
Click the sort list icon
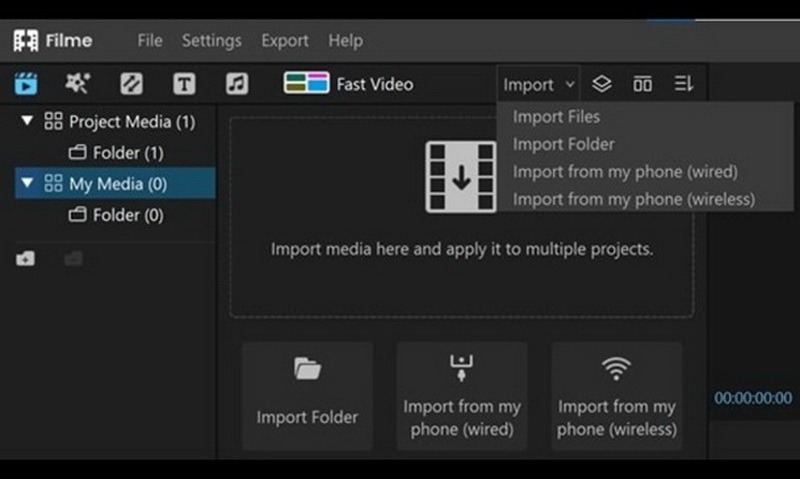[x=683, y=84]
